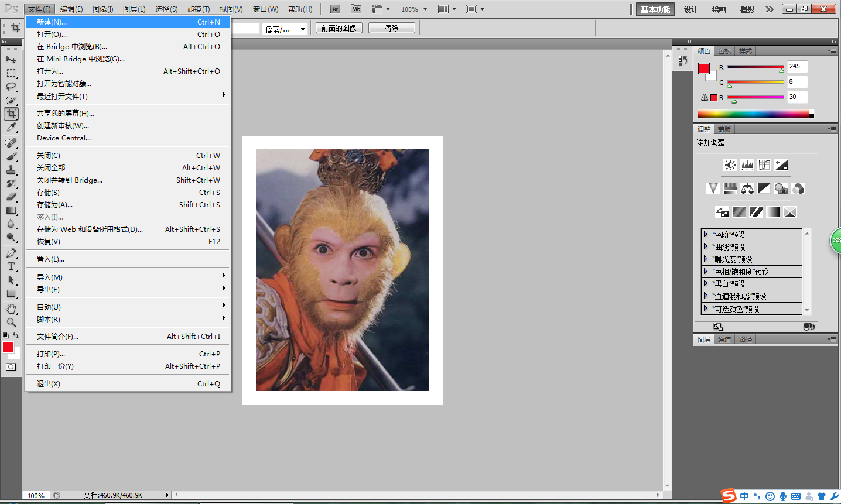Choose 新建(N)... from the File menu
The image size is (841, 504).
click(x=128, y=22)
